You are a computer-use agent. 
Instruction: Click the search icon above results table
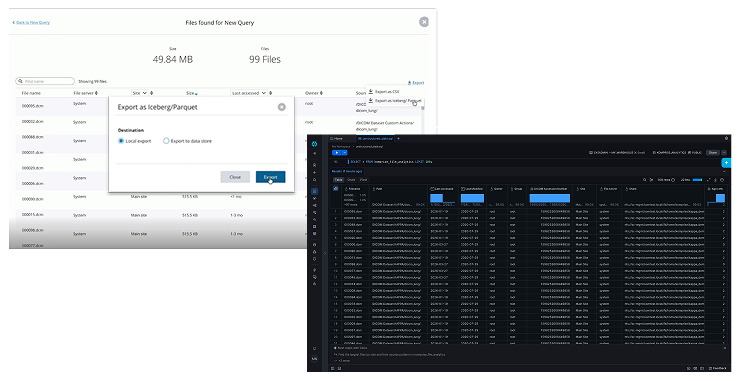point(645,180)
